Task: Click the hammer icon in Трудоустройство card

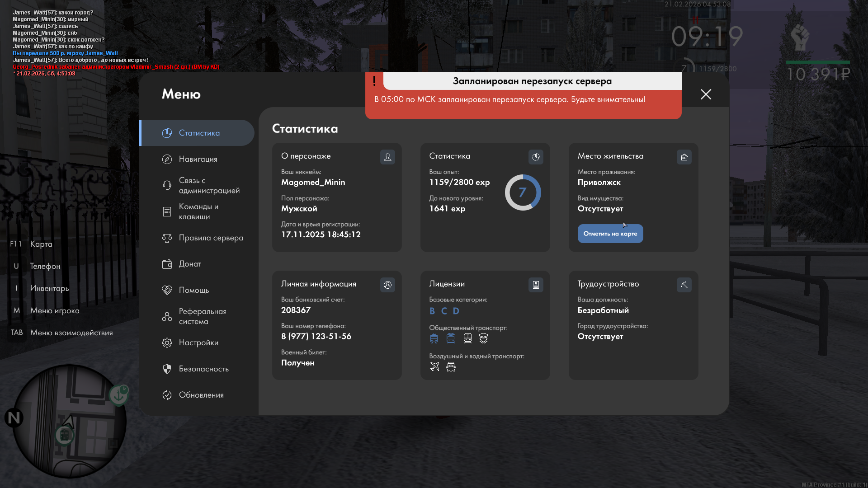Action: tap(684, 285)
